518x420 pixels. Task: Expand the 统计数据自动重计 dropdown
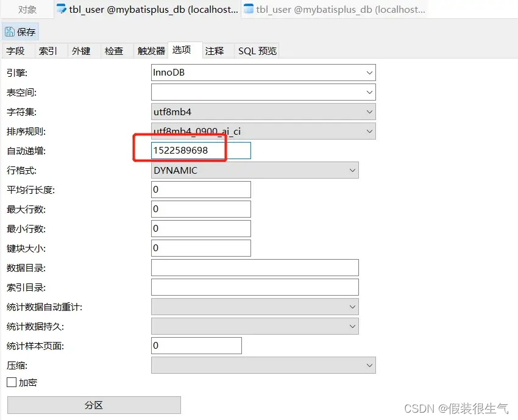(x=352, y=307)
